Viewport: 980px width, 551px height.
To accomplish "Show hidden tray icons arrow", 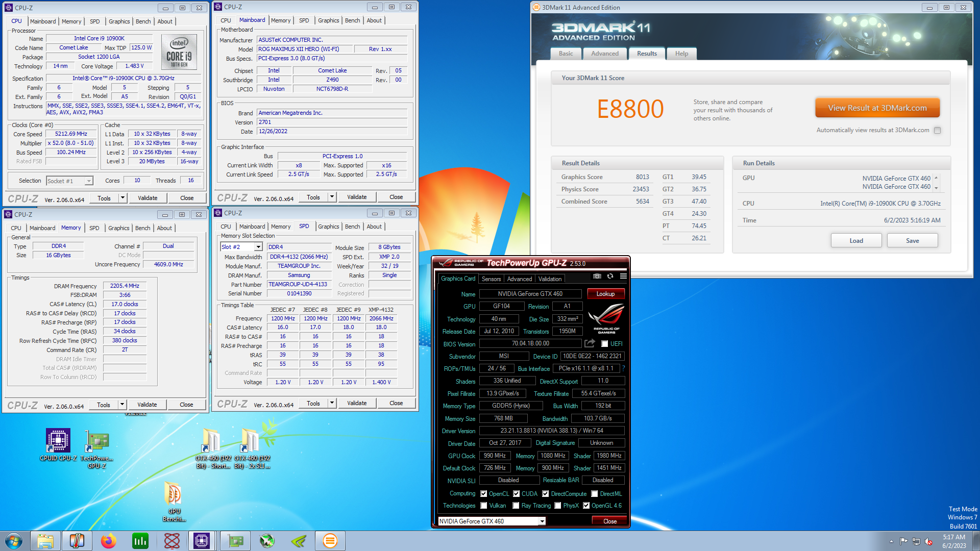I will [x=891, y=541].
